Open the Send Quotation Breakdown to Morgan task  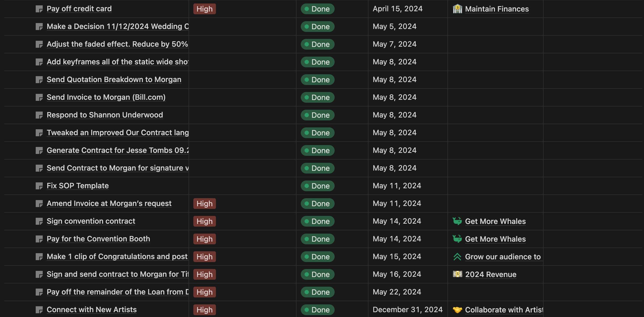(114, 80)
